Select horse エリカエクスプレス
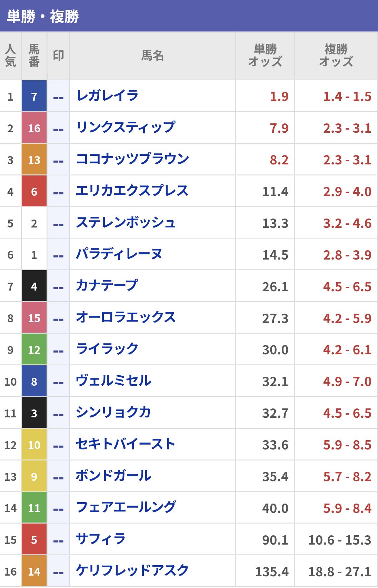This screenshot has width=378, height=588. point(132,191)
